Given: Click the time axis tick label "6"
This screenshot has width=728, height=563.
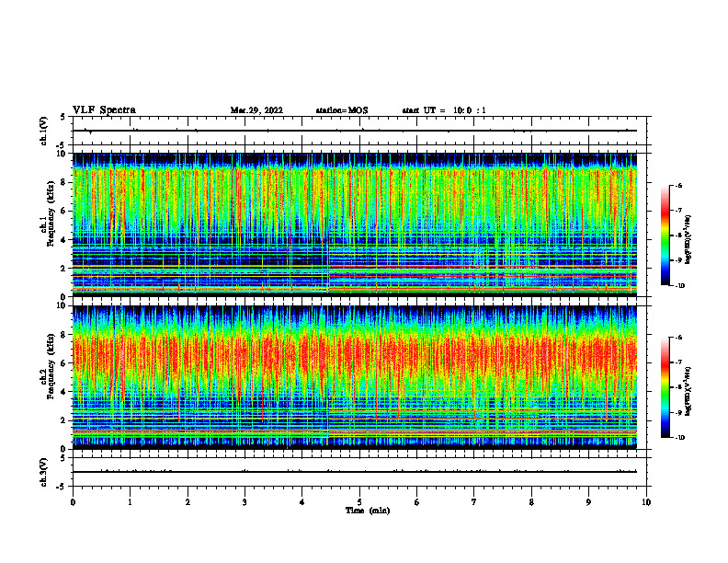Looking at the screenshot, I should click(x=417, y=502).
